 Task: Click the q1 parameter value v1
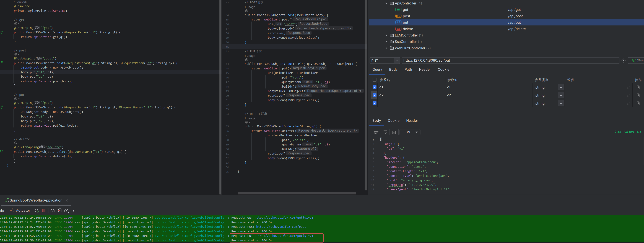[x=448, y=87]
